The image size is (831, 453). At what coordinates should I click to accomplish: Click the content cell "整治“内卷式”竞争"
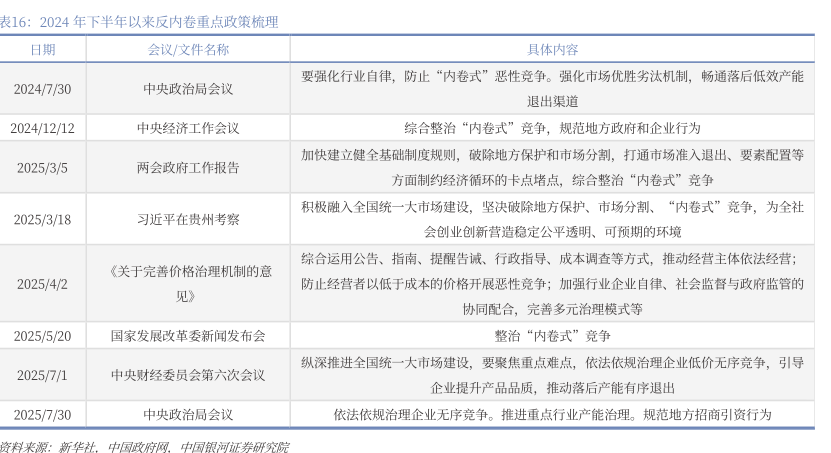point(553,336)
